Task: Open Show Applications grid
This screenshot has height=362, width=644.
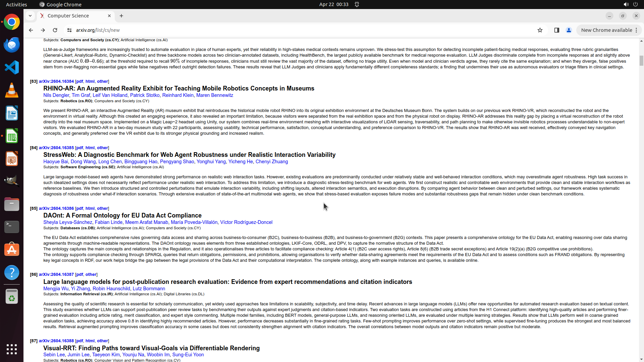Action: 12,349
